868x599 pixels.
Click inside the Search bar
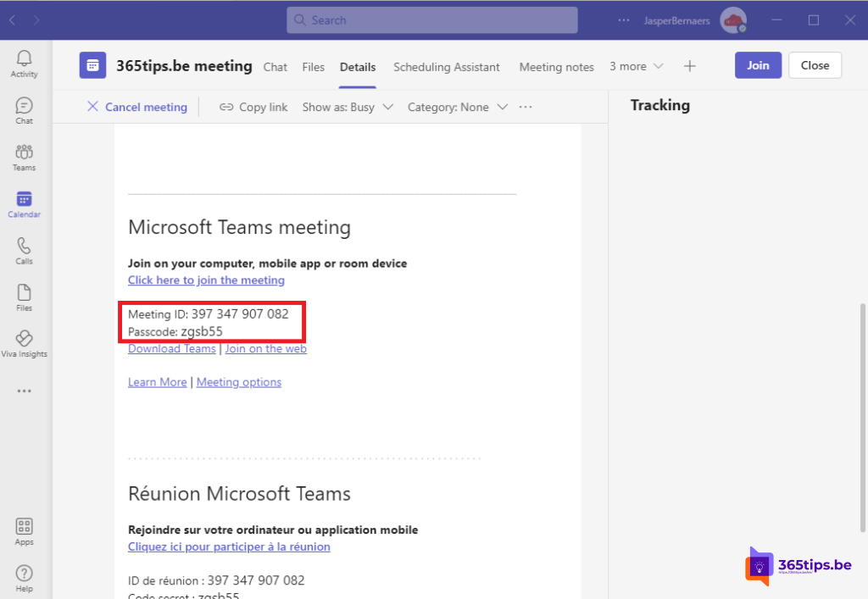[x=431, y=19]
